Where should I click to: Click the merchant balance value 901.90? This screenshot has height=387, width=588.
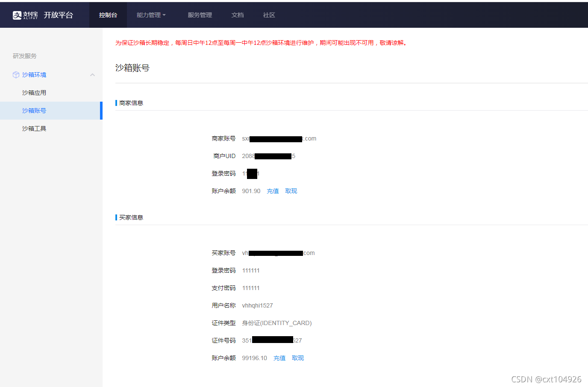click(x=251, y=191)
